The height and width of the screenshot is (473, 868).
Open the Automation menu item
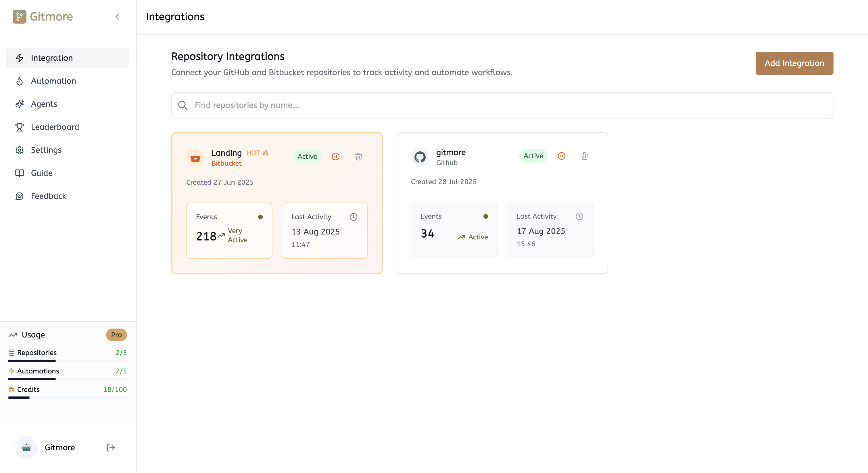tap(67, 81)
